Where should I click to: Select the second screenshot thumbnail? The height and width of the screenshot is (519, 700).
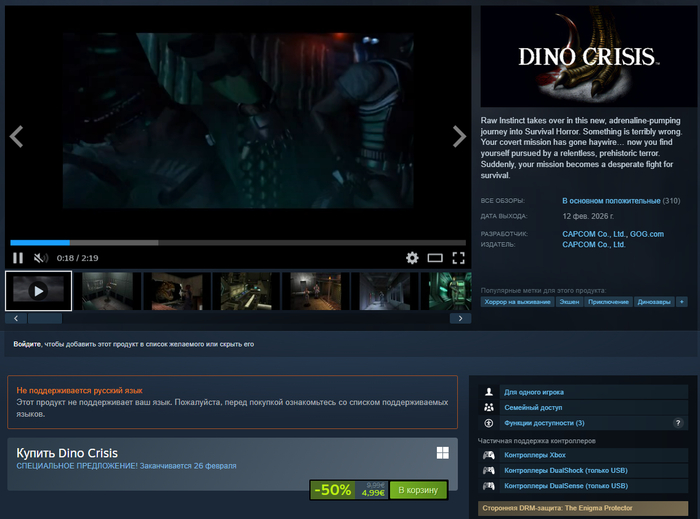point(107,291)
